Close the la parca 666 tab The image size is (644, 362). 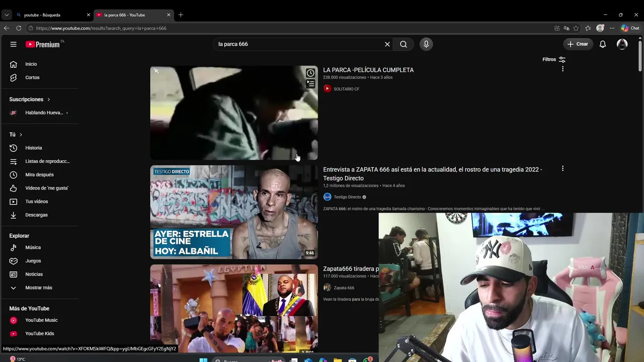pos(169,15)
